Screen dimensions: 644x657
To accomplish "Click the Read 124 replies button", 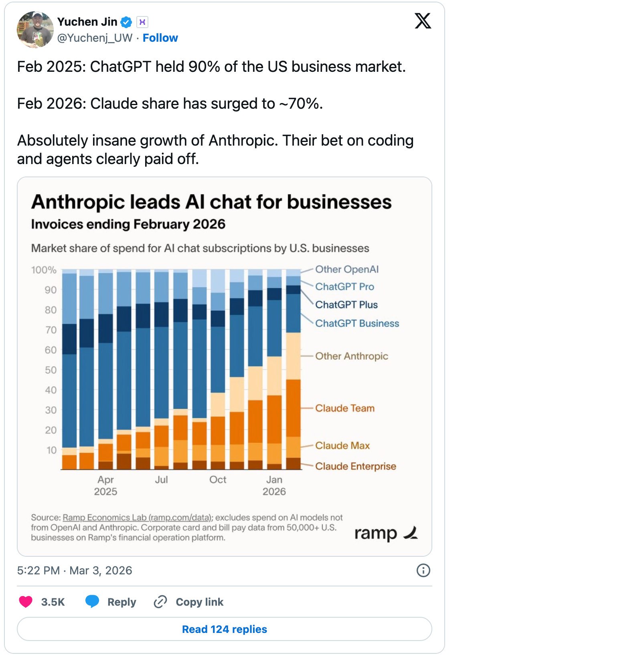I will tap(225, 629).
